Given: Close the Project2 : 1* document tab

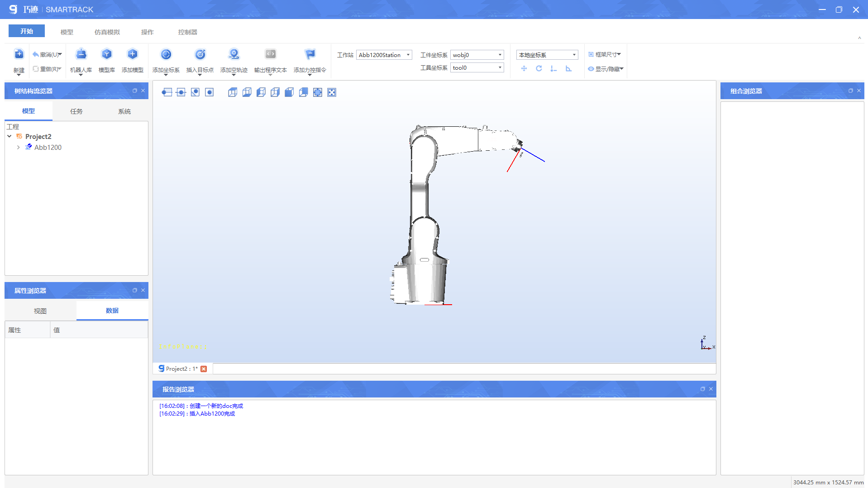Looking at the screenshot, I should tap(204, 368).
